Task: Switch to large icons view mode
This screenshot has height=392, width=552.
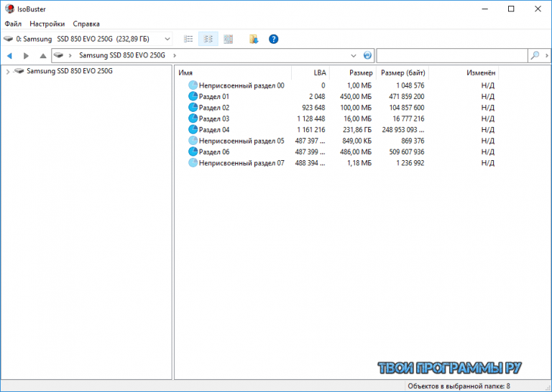Action: 228,39
